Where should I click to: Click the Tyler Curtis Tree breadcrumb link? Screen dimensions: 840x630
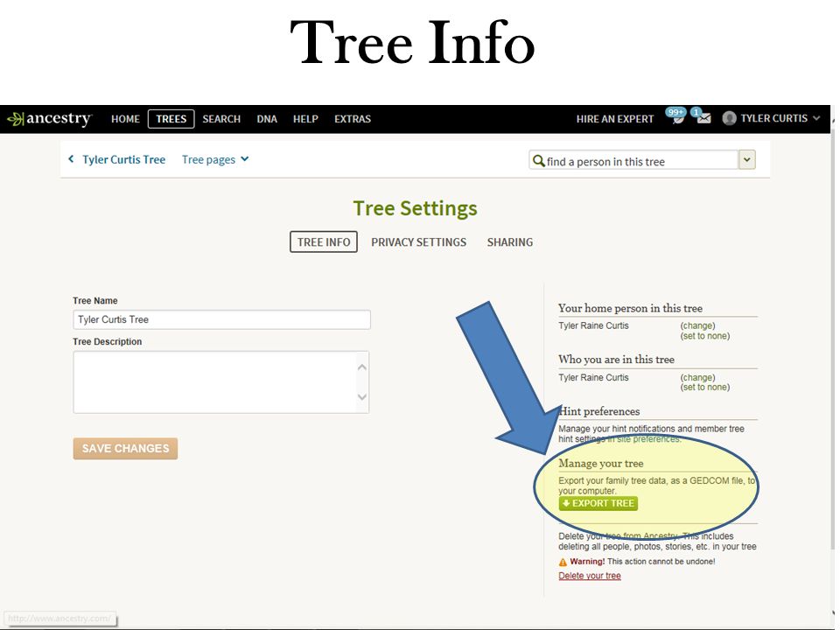[123, 159]
